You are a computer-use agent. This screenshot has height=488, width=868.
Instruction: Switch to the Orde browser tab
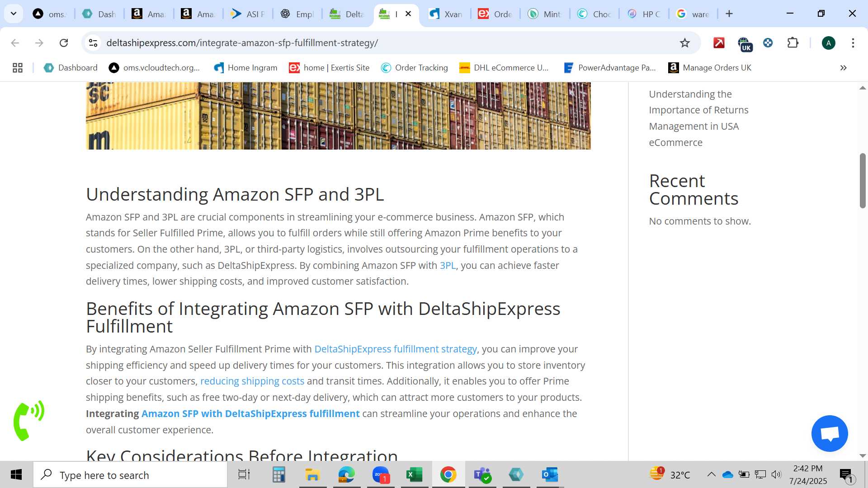(x=495, y=14)
